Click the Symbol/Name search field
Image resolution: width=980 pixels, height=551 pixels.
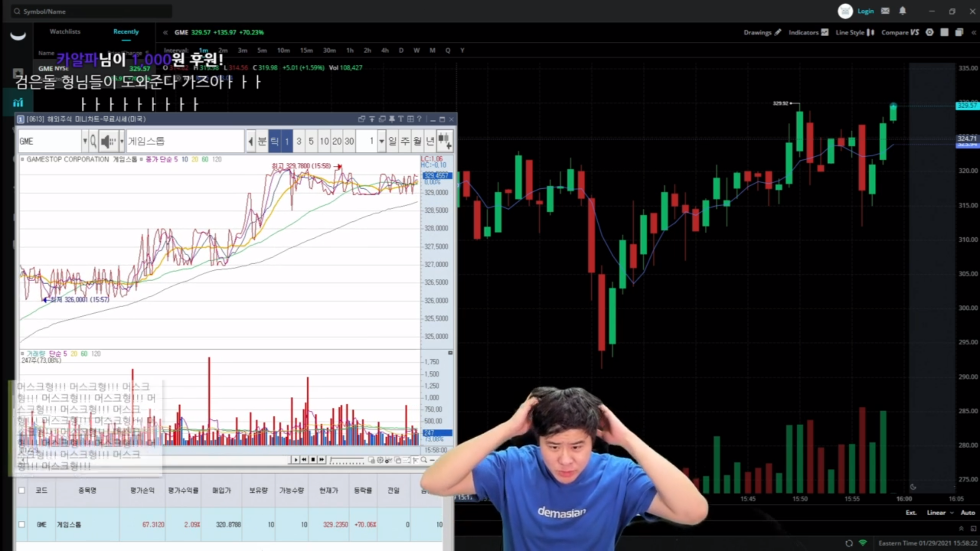92,11
